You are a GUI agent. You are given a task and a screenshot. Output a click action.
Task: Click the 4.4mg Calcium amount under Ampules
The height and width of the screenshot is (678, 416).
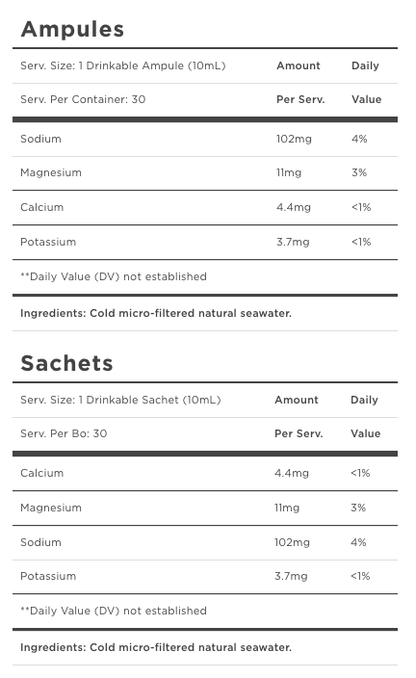294,208
